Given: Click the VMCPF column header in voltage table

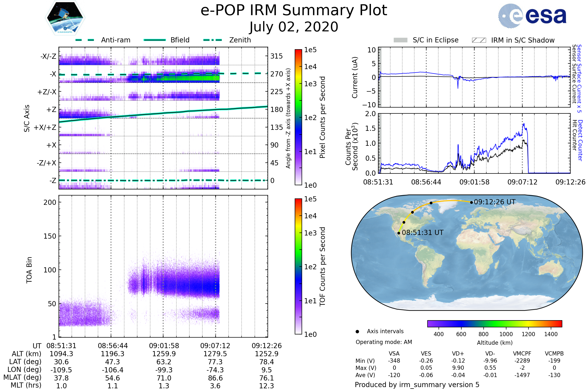Looking at the screenshot, I should 522,354.
